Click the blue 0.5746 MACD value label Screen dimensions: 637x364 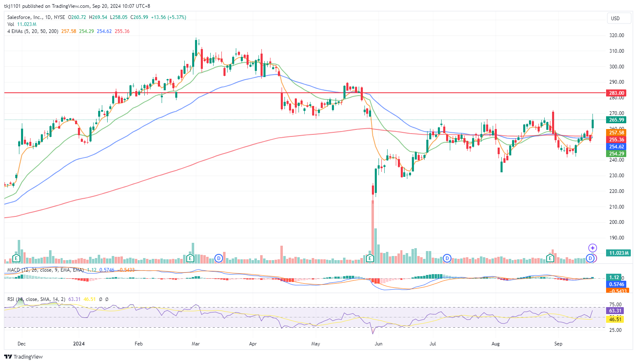(x=616, y=284)
